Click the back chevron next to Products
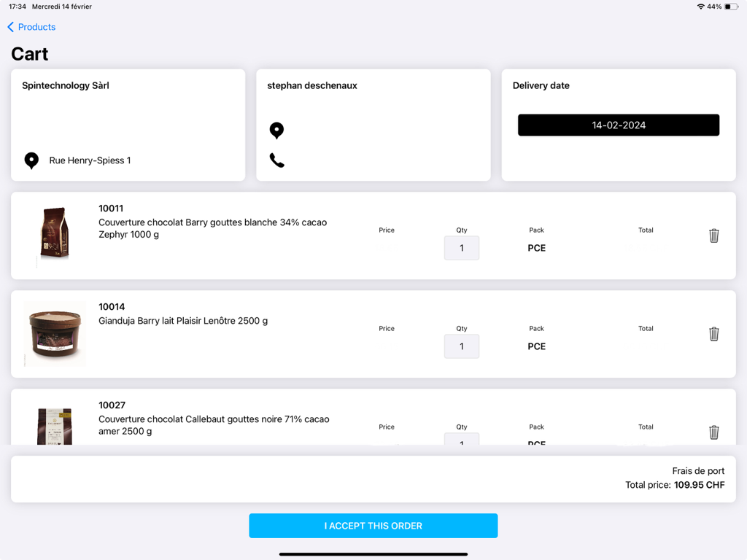 [9, 27]
